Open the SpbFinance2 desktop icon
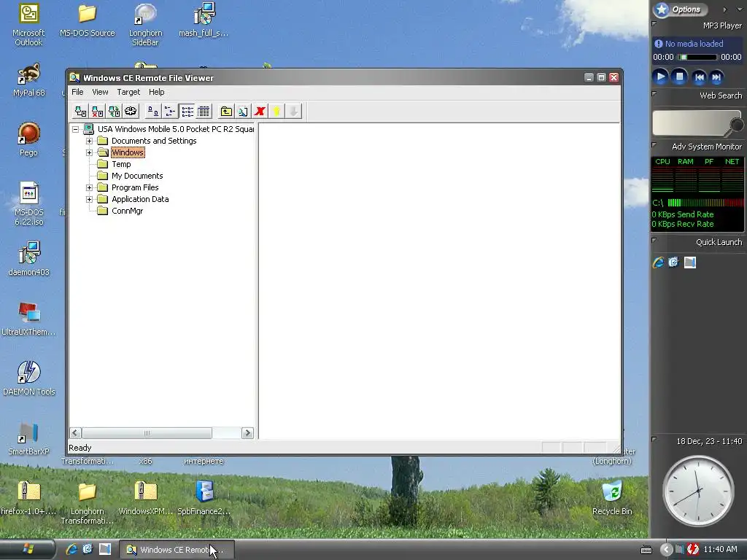 tap(204, 499)
